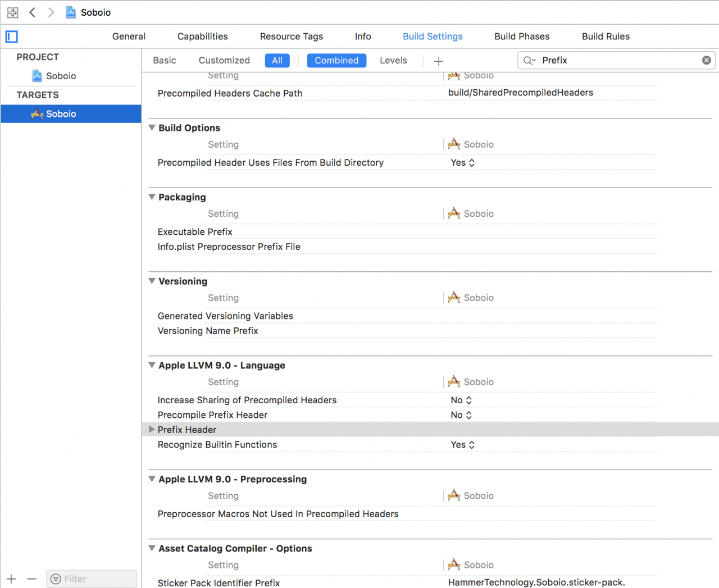This screenshot has height=588, width=719.
Task: Toggle the project navigator sidebar icon
Action: [12, 37]
